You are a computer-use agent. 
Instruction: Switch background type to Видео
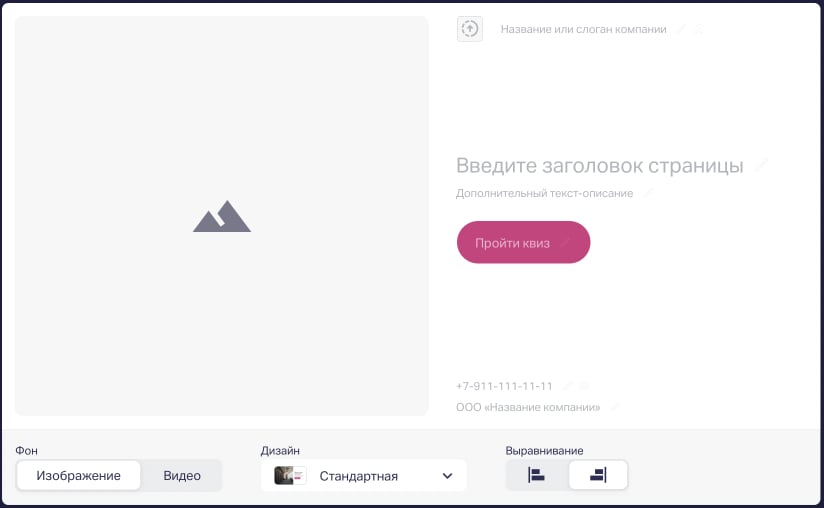[182, 475]
